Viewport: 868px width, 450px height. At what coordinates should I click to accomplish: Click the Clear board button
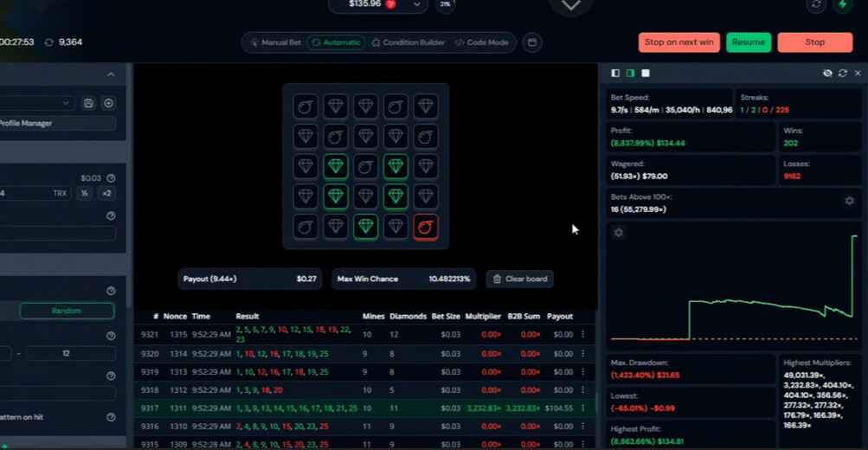click(x=519, y=279)
